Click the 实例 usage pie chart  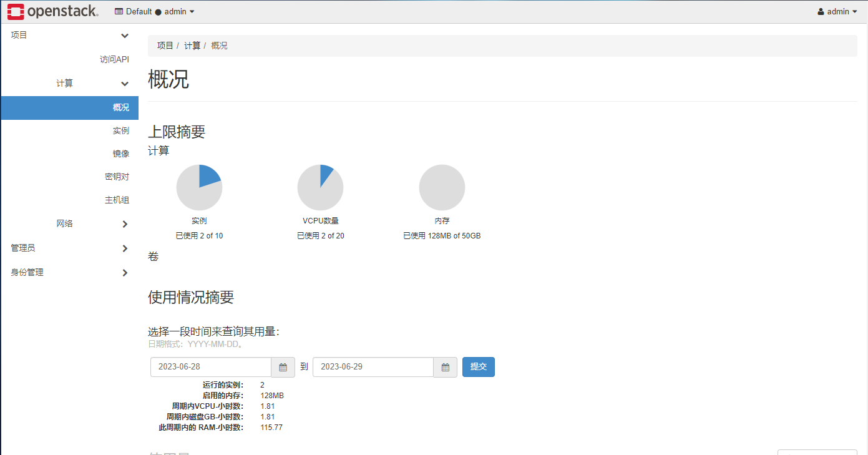click(200, 187)
